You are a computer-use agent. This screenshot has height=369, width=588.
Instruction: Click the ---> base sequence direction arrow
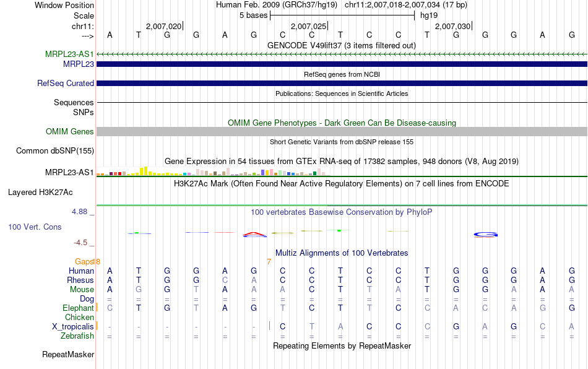click(x=87, y=36)
